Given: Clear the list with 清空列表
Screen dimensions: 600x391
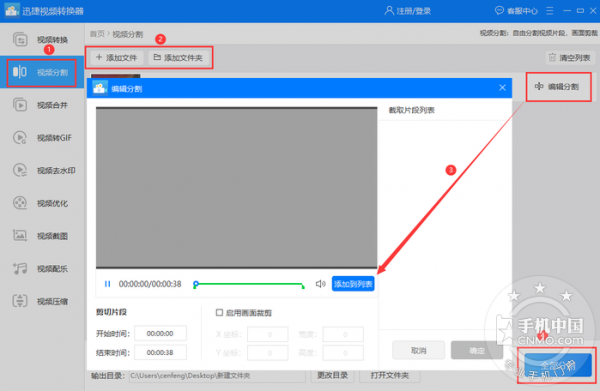Looking at the screenshot, I should coord(569,58).
